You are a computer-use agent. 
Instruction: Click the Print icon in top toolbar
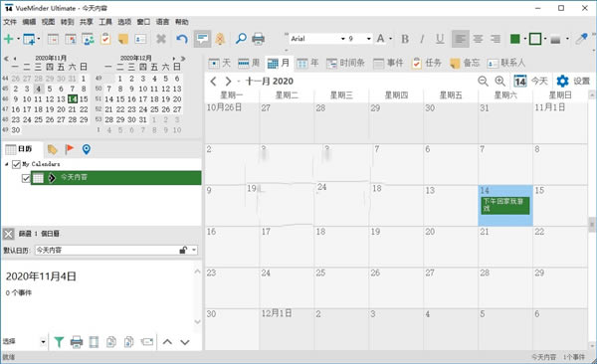click(258, 39)
